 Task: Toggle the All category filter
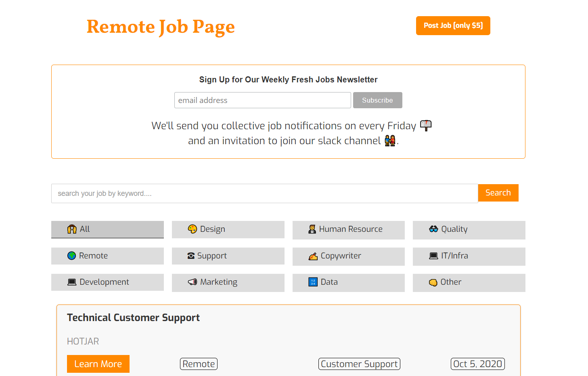click(x=107, y=229)
